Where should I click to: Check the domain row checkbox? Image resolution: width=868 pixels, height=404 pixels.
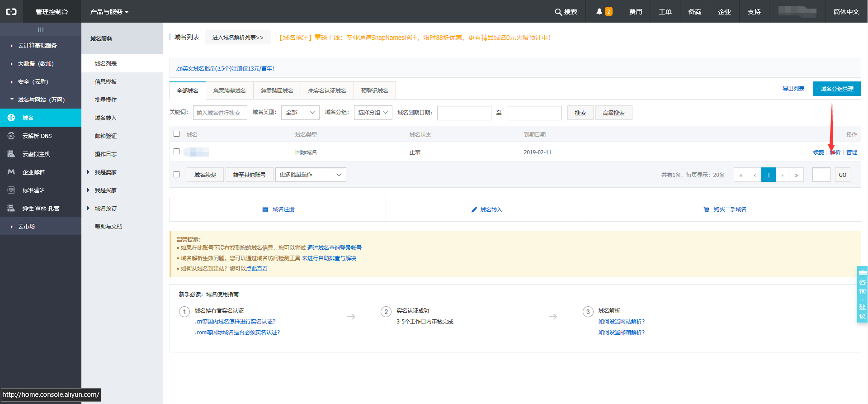tap(177, 152)
